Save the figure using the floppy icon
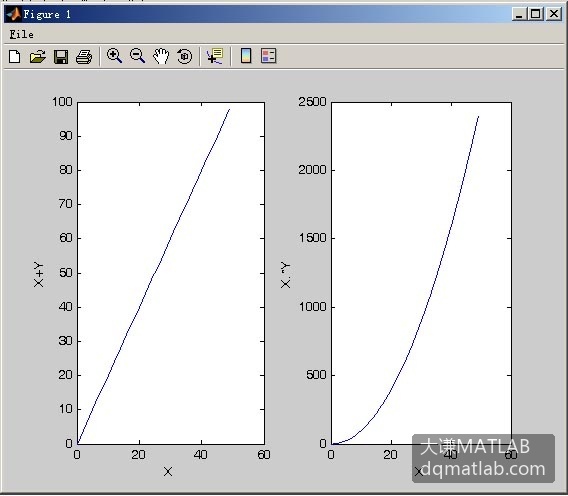This screenshot has width=568, height=496. click(x=61, y=57)
